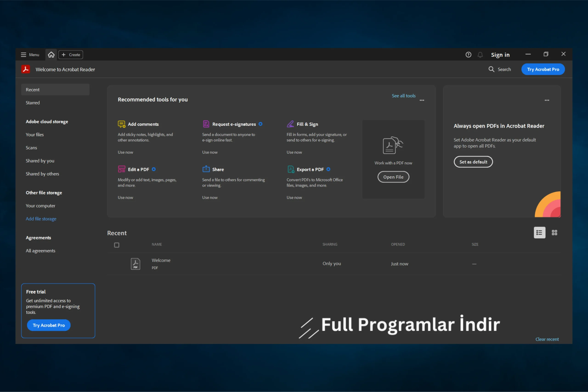Restore down the Acrobat window
The height and width of the screenshot is (392, 588).
pyautogui.click(x=546, y=54)
